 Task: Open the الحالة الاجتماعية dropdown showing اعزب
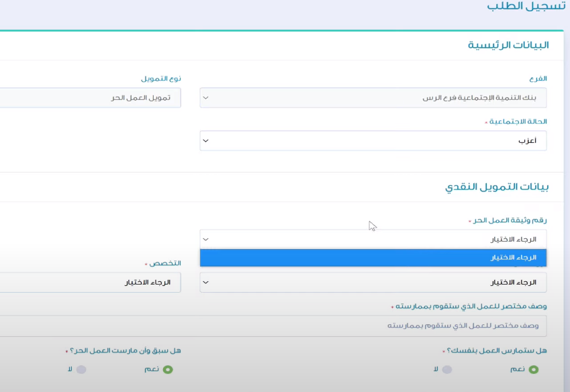pos(373,141)
